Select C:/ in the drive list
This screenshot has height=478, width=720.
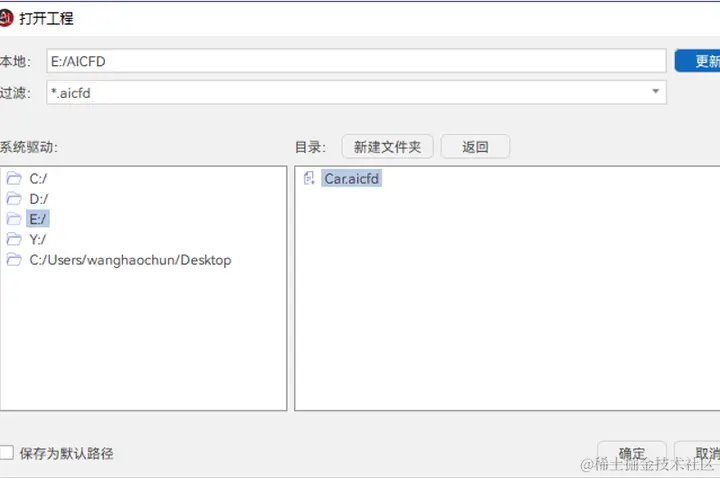pos(38,178)
